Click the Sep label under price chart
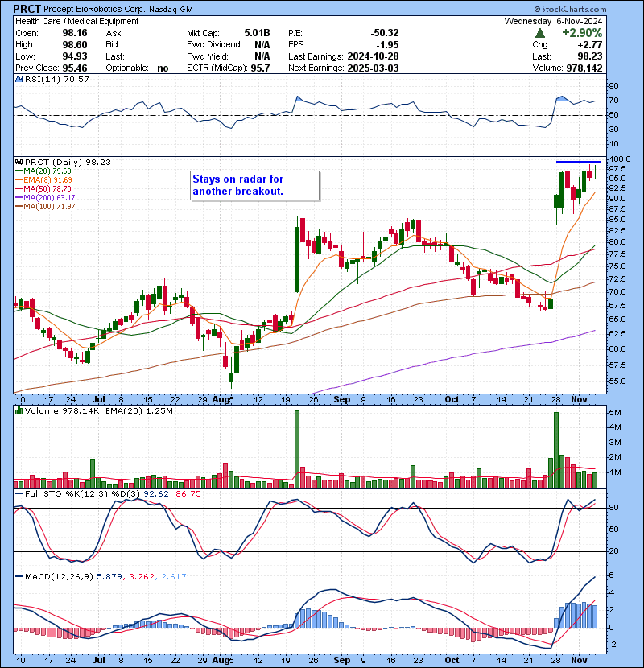This screenshot has width=644, height=668. click(342, 400)
